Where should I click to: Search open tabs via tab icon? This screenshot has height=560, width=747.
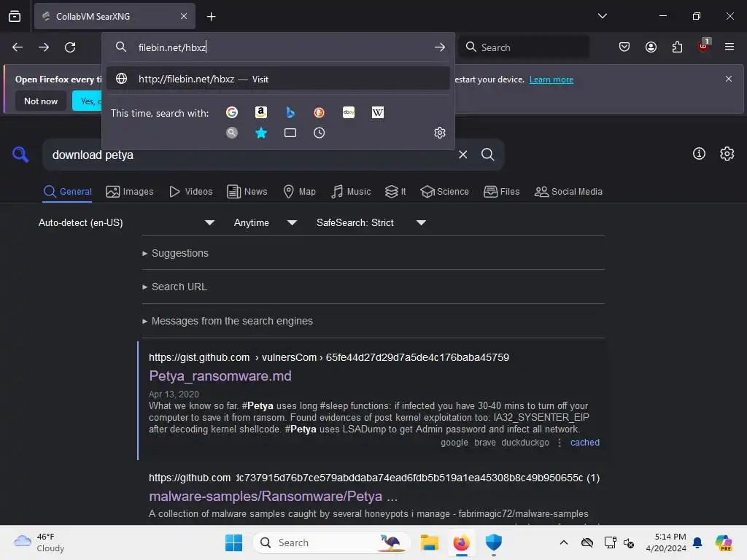click(290, 133)
